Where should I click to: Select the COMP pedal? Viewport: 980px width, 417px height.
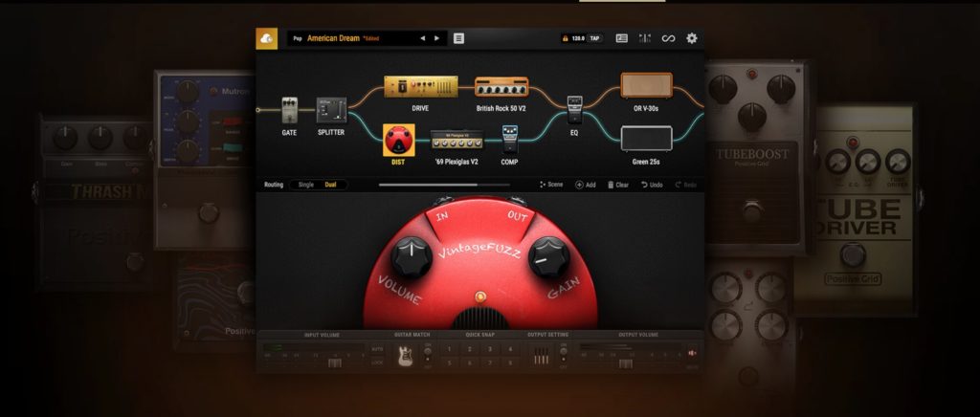[510, 140]
